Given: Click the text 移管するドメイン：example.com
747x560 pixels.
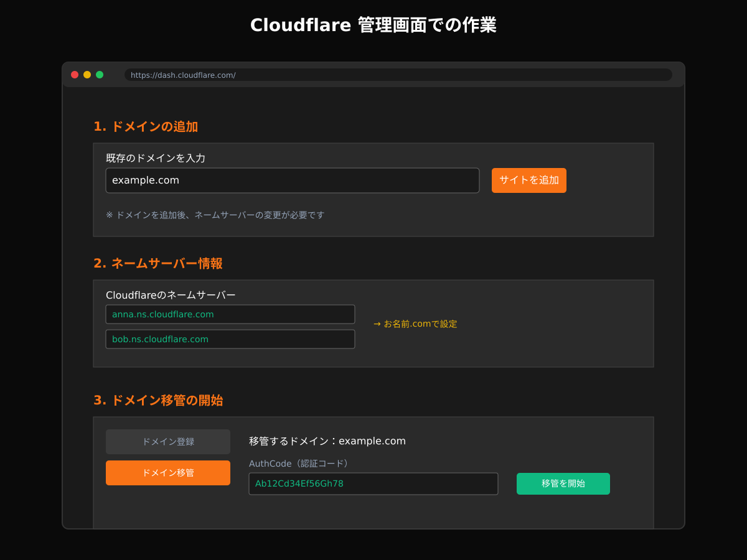Looking at the screenshot, I should tap(327, 441).
